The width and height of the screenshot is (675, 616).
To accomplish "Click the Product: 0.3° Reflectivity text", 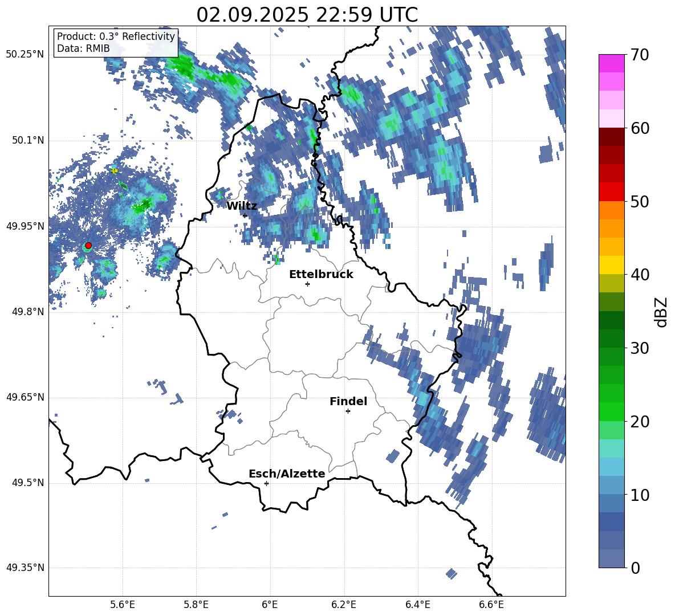I will tap(116, 36).
